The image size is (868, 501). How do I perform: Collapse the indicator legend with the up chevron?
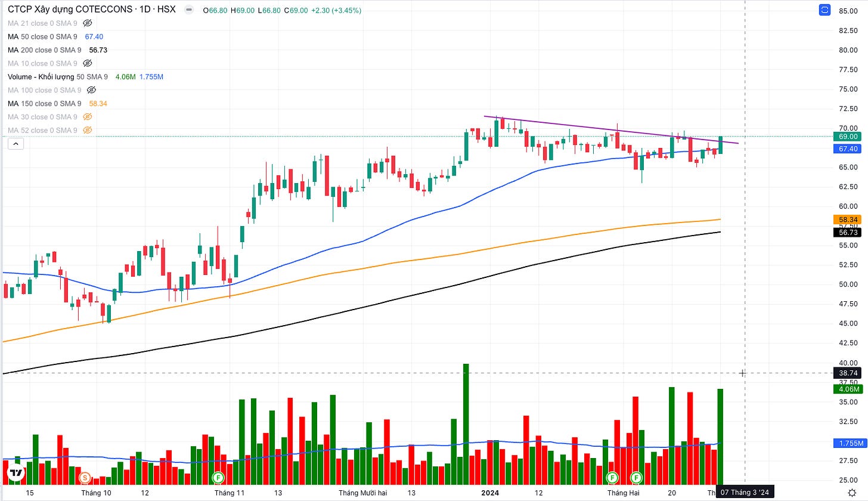15,143
